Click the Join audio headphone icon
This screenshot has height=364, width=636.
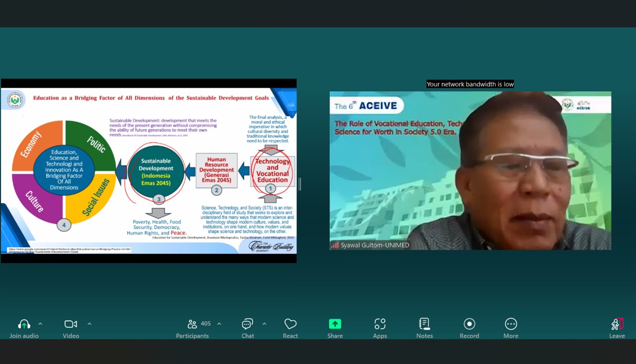[x=24, y=324]
